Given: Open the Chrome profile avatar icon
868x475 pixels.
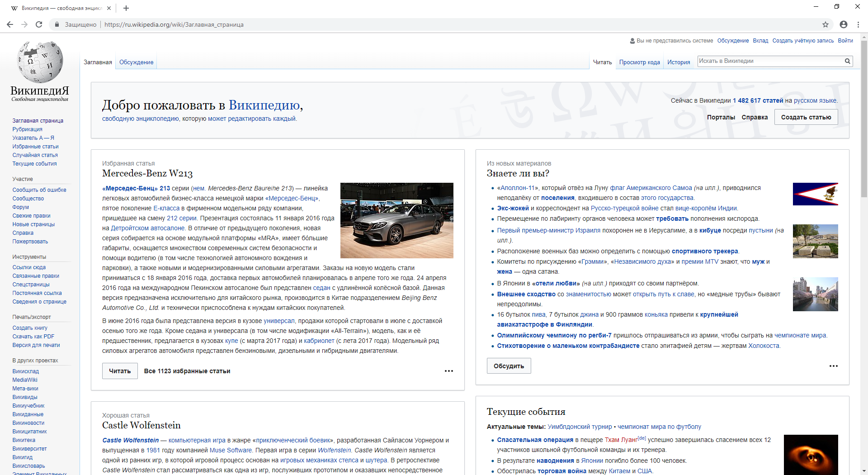Looking at the screenshot, I should [x=844, y=24].
